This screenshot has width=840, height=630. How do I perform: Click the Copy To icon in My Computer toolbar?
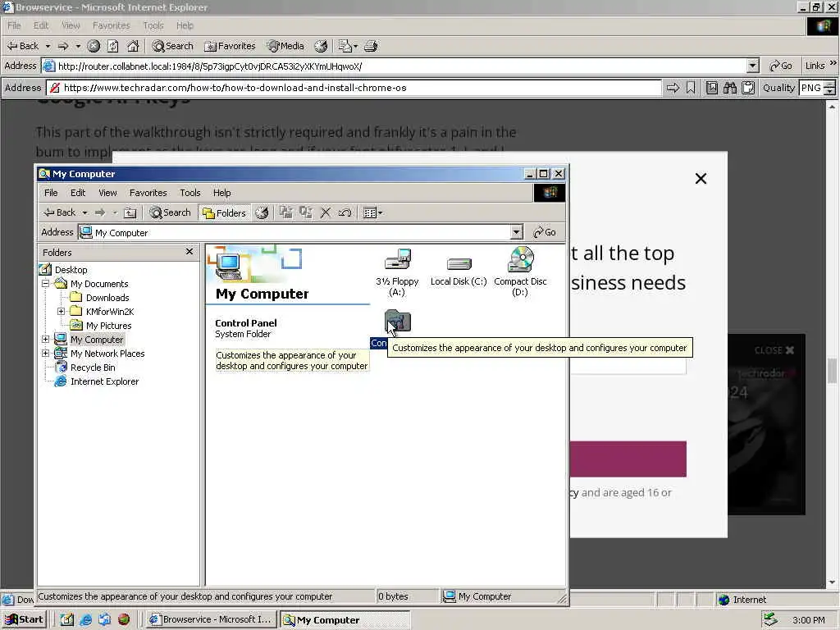pos(306,212)
